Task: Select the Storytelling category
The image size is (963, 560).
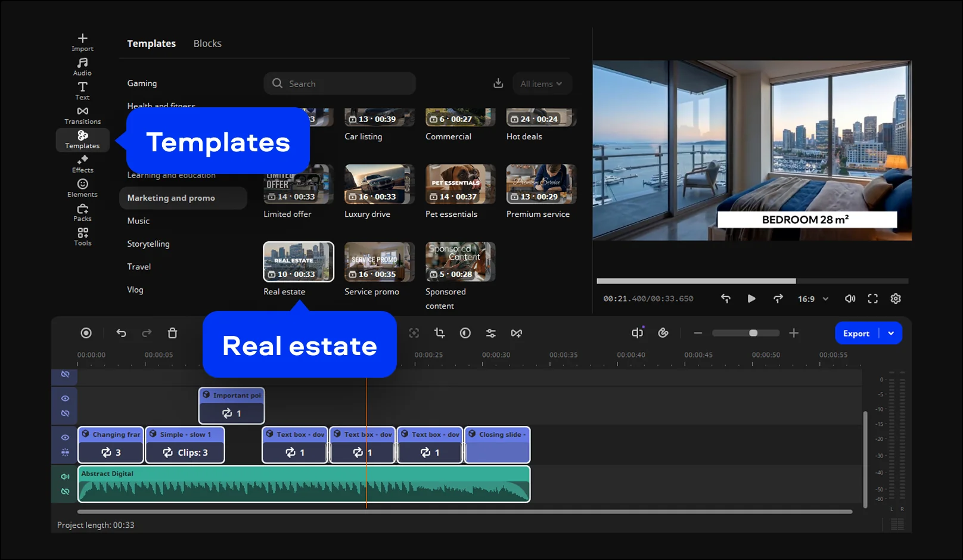Action: click(x=148, y=244)
